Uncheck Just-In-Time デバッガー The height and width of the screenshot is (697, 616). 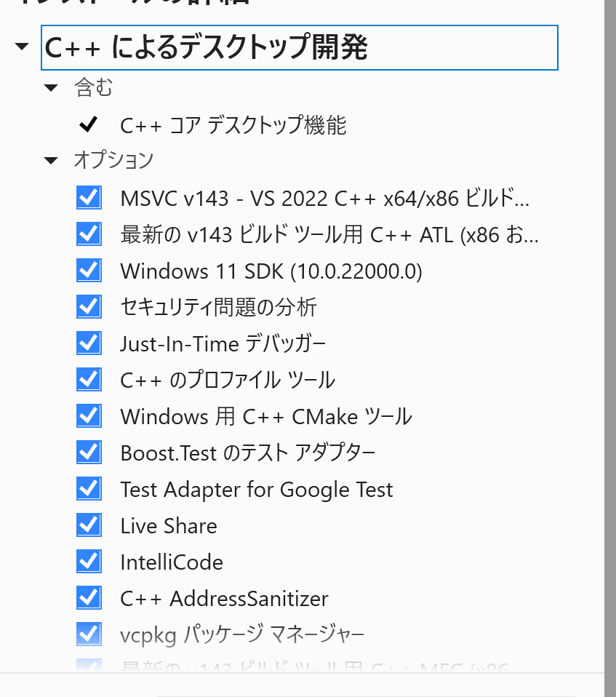pos(88,343)
